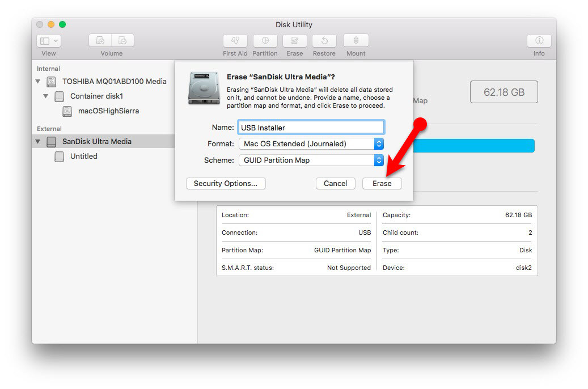
Task: Open the View sidebar options button
Action: tap(49, 40)
